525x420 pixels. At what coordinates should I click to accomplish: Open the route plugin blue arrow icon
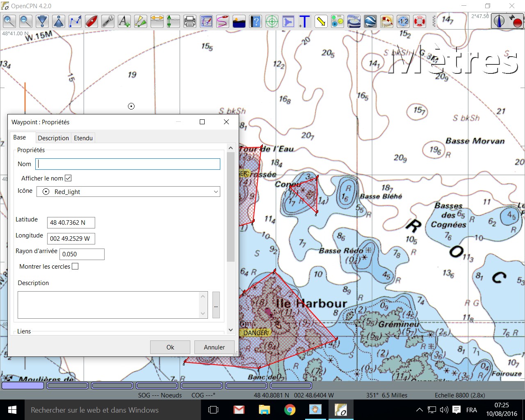pos(288,21)
